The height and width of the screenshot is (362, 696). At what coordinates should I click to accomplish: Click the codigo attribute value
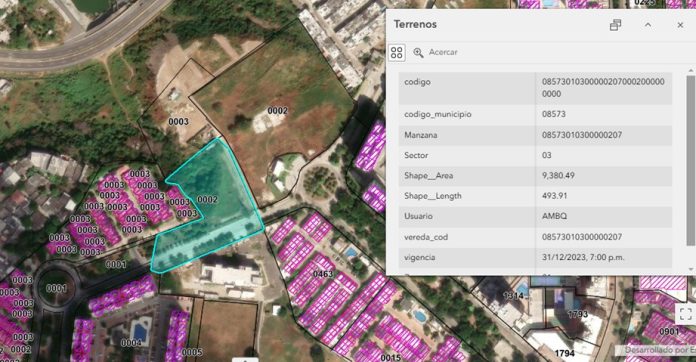click(x=603, y=88)
